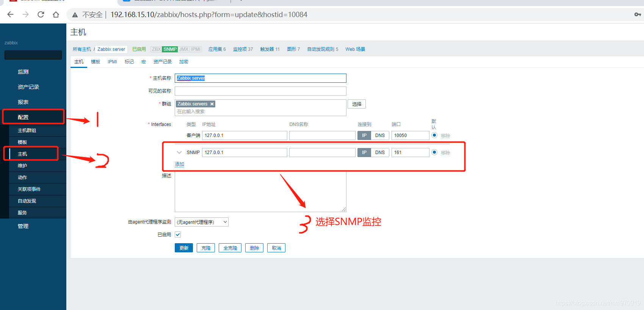
Task: Open the agent proxy dropdown
Action: (x=202, y=222)
